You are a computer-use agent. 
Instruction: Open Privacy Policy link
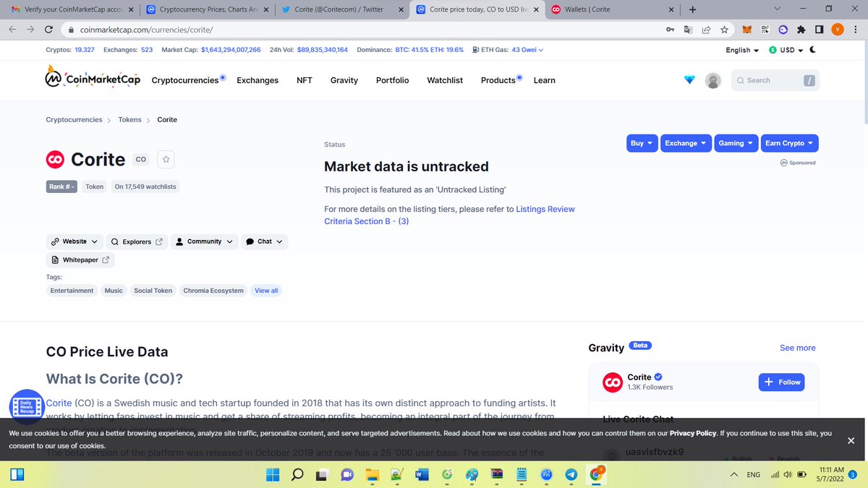[693, 433]
